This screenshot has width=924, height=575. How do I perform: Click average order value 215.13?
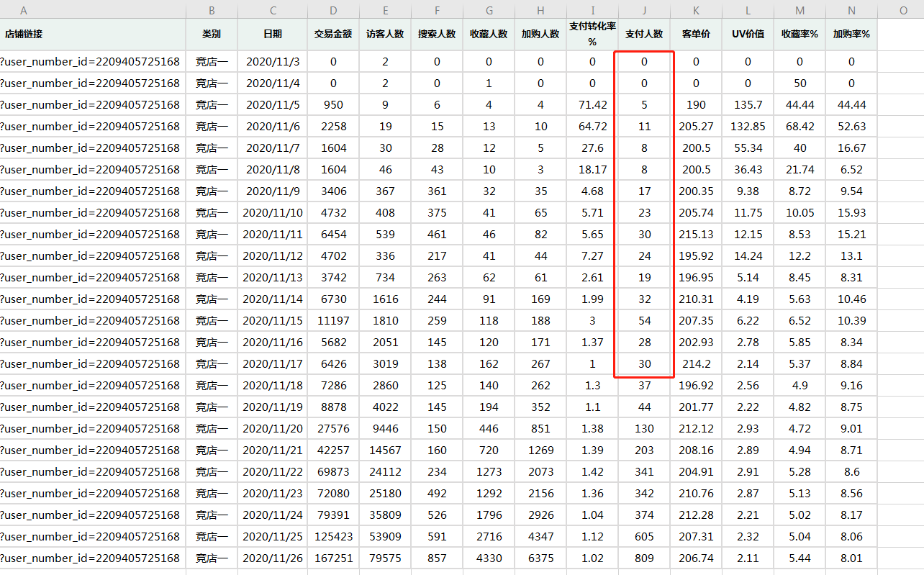click(696, 235)
